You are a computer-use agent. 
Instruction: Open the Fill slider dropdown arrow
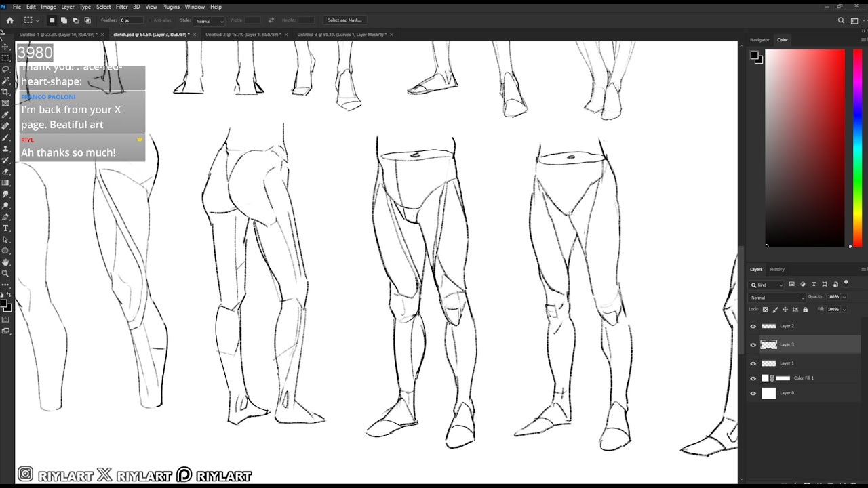tap(844, 309)
